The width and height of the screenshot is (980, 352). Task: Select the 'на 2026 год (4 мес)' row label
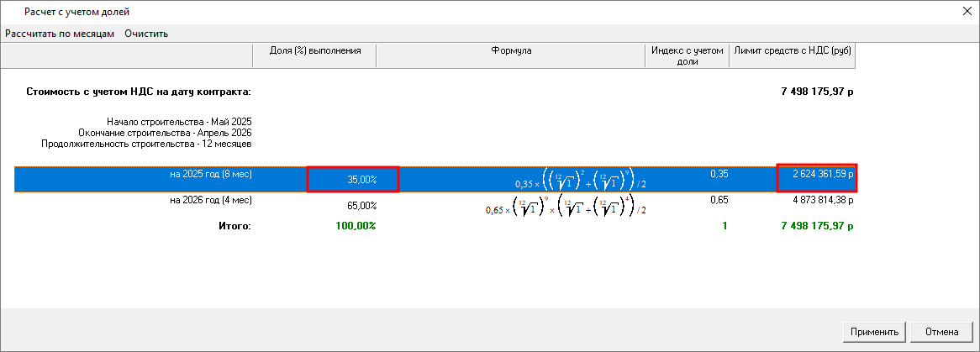[x=210, y=201]
